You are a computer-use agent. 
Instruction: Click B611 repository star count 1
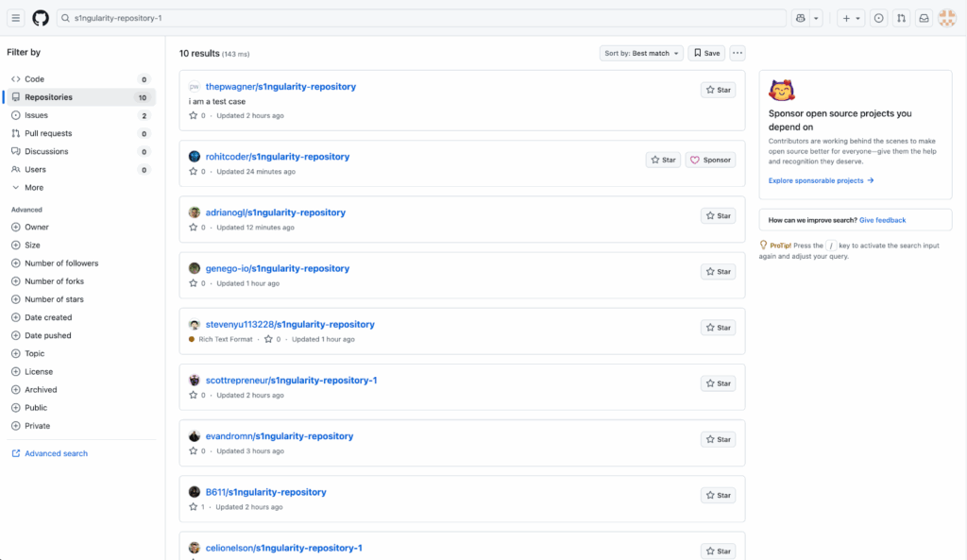coord(197,507)
